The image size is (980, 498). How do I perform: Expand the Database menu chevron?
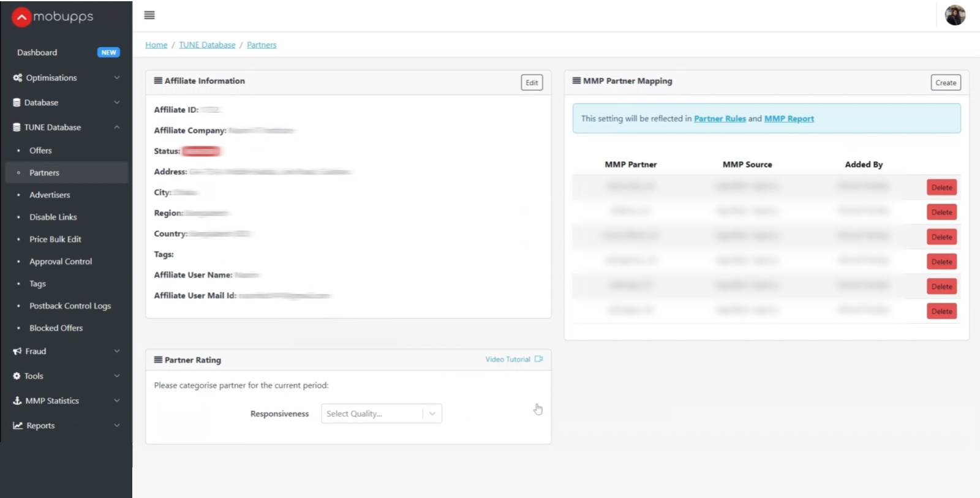point(117,102)
